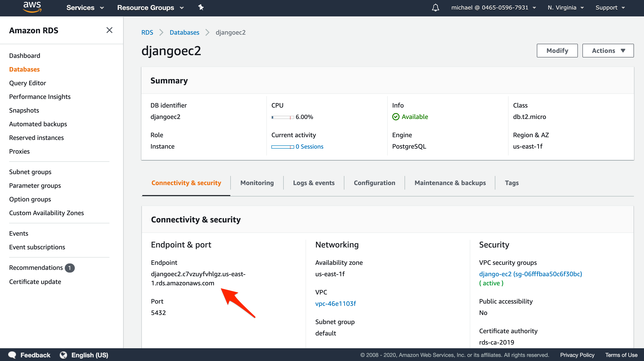
Task: Open Event subscriptions in the sidebar
Action: click(x=37, y=247)
